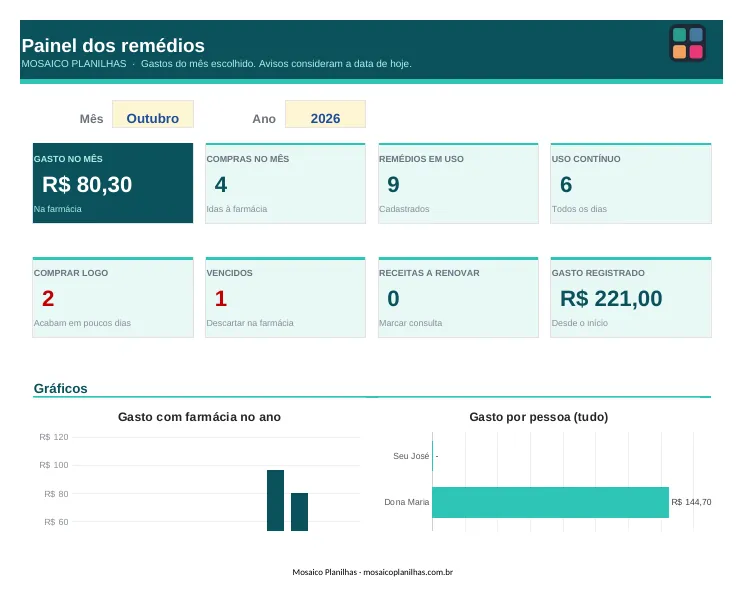Click the Gasto no mês value R$ 80,30
743x597 pixels.
(x=87, y=184)
